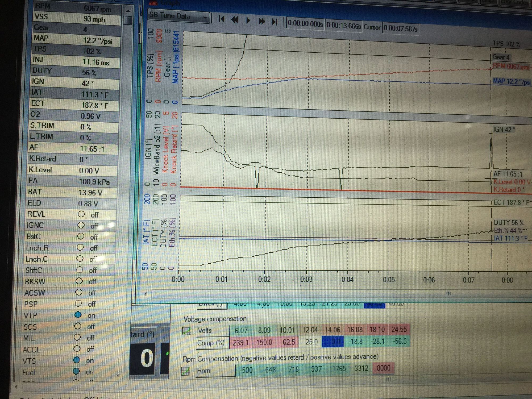Click the graph horizontal scrollbar thumb

[448, 293]
